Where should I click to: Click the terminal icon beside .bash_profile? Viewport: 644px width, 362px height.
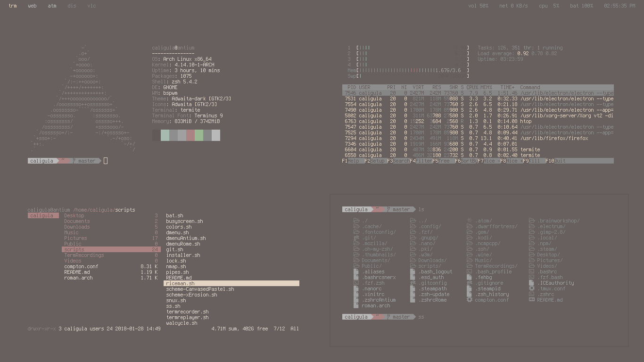coord(470,271)
